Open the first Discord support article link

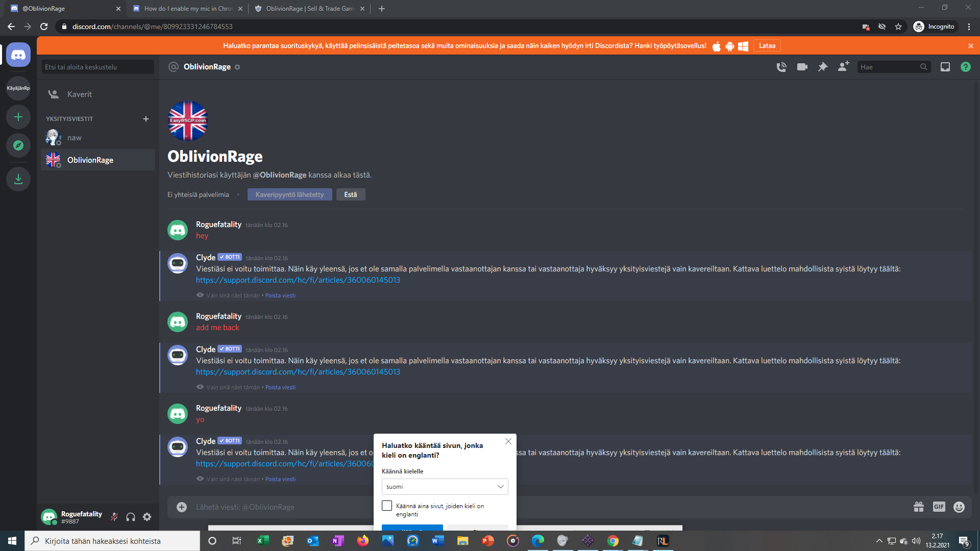point(298,280)
